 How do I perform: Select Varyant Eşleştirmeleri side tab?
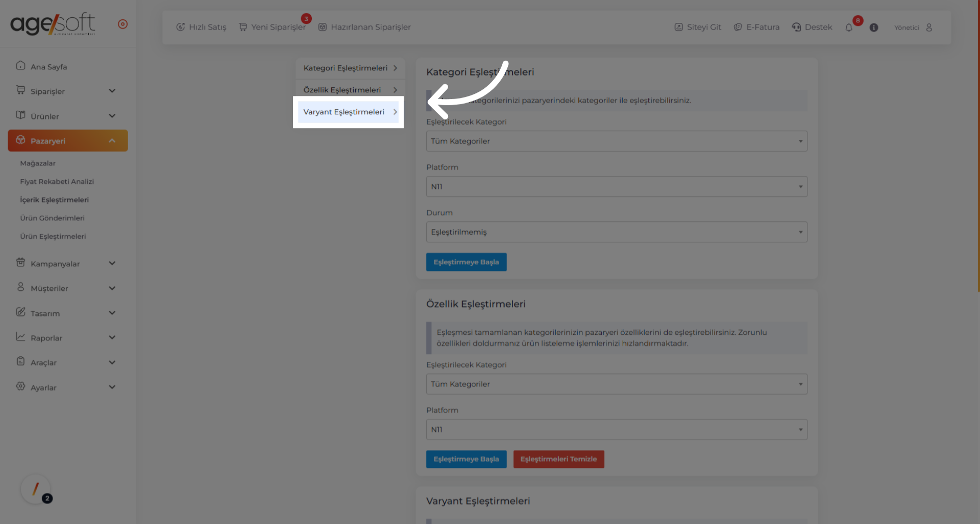pyautogui.click(x=348, y=112)
